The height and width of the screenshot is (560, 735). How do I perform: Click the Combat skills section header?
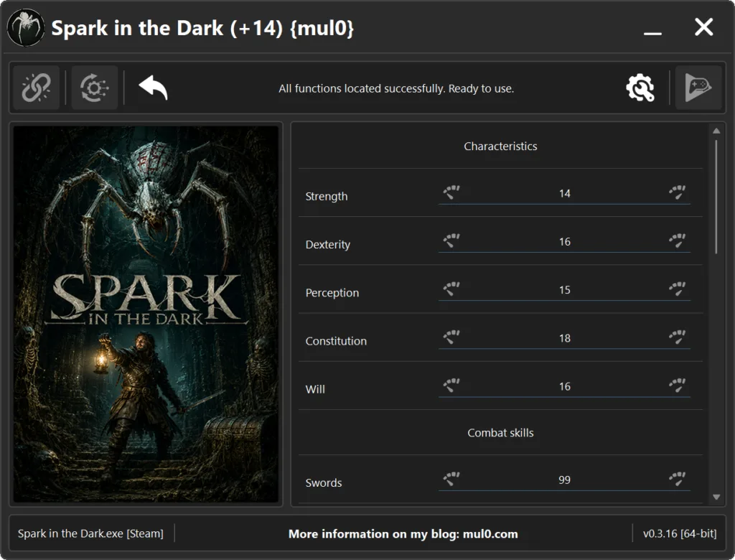(500, 433)
